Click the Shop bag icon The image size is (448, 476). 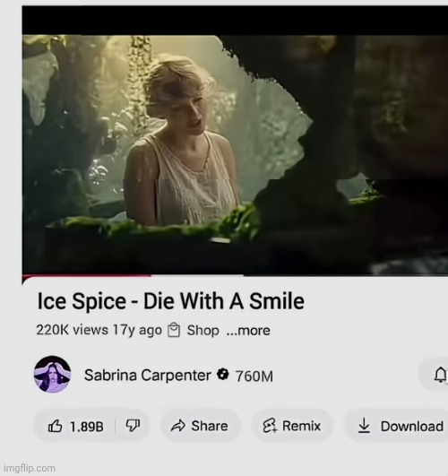click(174, 330)
